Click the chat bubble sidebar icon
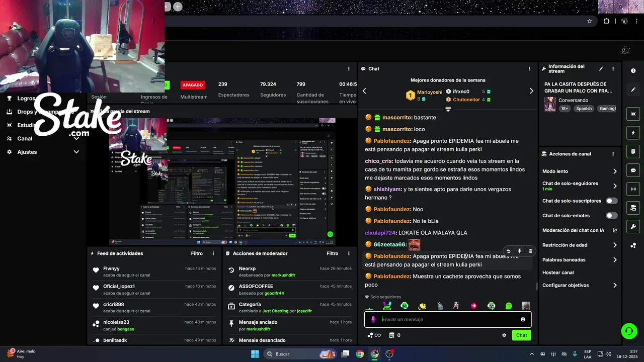 (633, 170)
